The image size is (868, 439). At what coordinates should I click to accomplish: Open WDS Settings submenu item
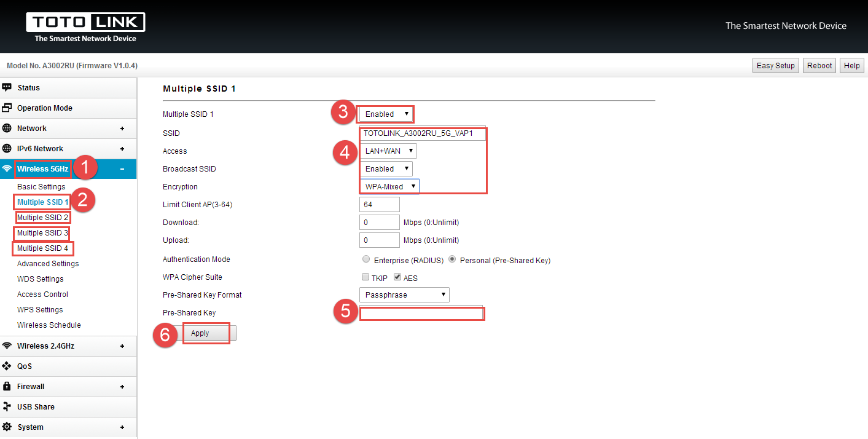click(41, 279)
